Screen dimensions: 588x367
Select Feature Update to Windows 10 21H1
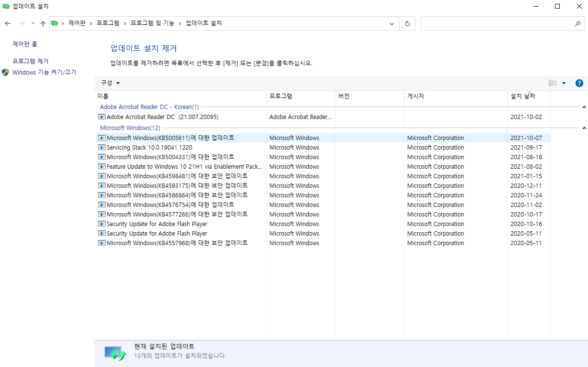pyautogui.click(x=184, y=166)
